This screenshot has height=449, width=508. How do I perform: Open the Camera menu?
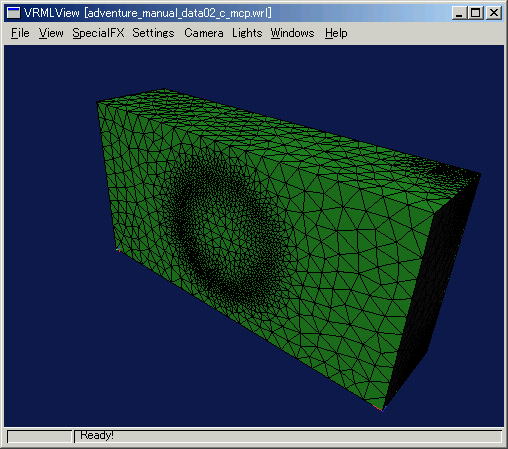click(x=204, y=33)
